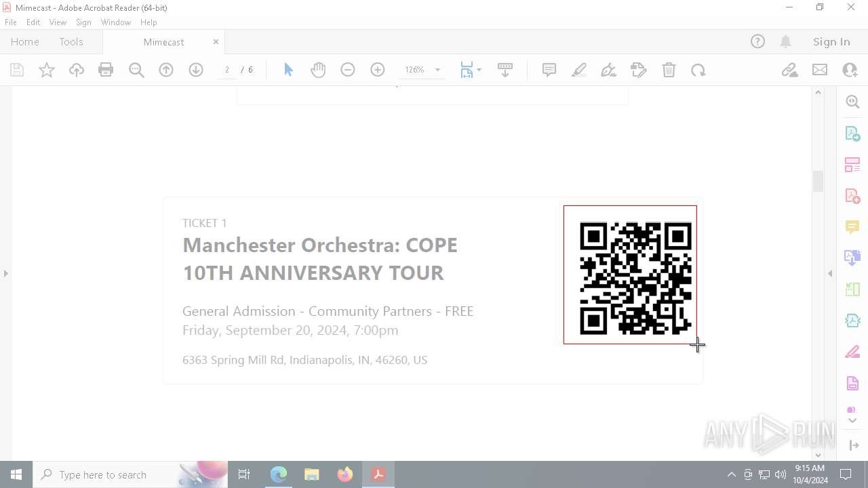Screen dimensions: 868x488
Task: Show hidden system tray icons
Action: coord(731,474)
